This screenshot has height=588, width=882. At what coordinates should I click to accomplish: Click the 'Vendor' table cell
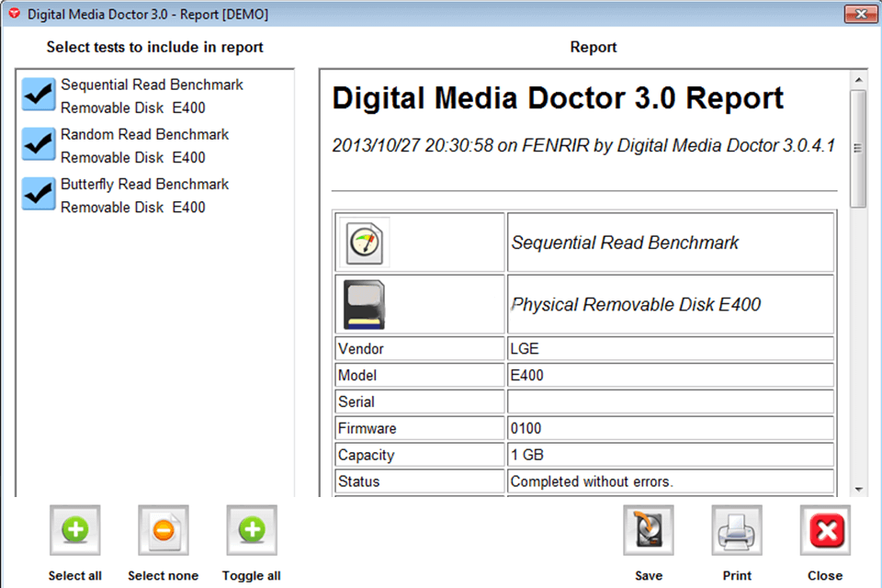[420, 349]
